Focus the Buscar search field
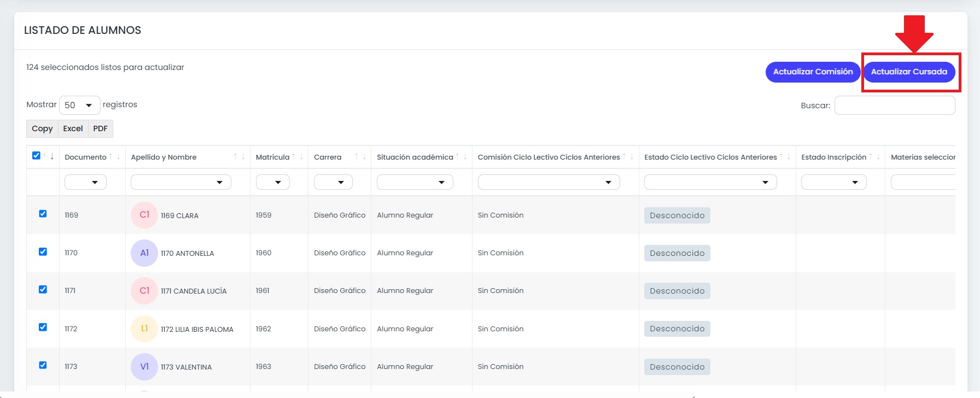The width and height of the screenshot is (980, 398). point(895,105)
